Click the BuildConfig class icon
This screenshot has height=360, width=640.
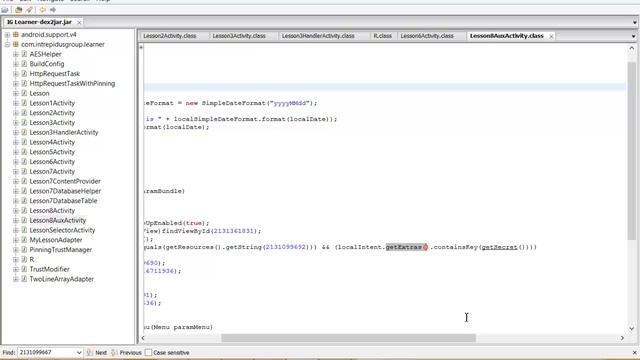(x=24, y=64)
